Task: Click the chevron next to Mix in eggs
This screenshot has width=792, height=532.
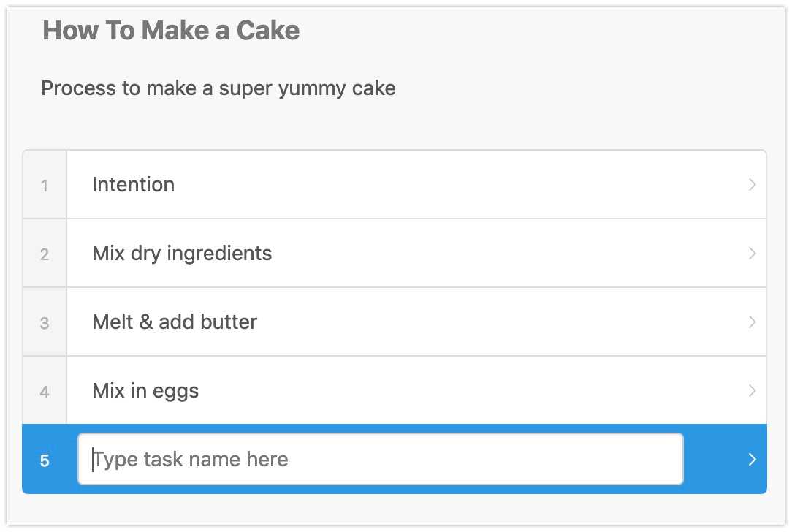Action: [752, 391]
